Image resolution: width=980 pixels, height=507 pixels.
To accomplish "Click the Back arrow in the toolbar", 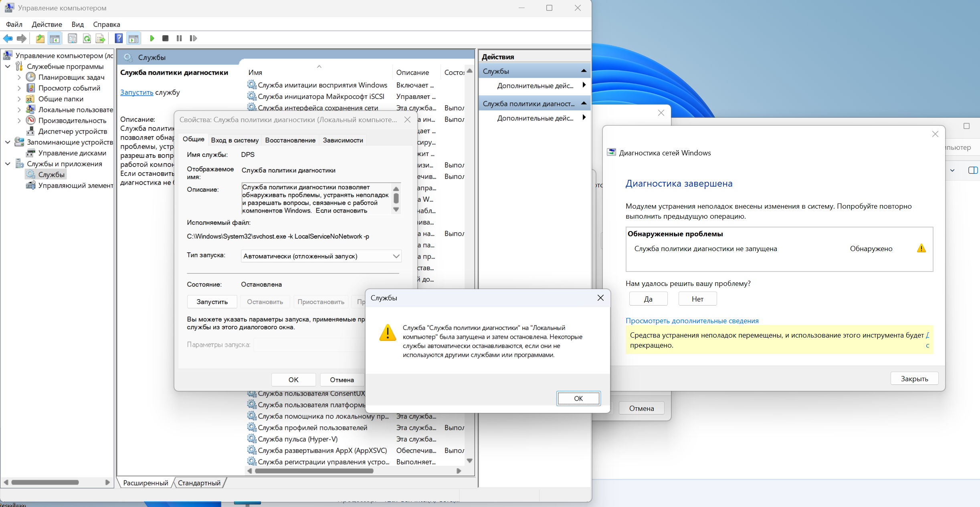I will click(8, 38).
